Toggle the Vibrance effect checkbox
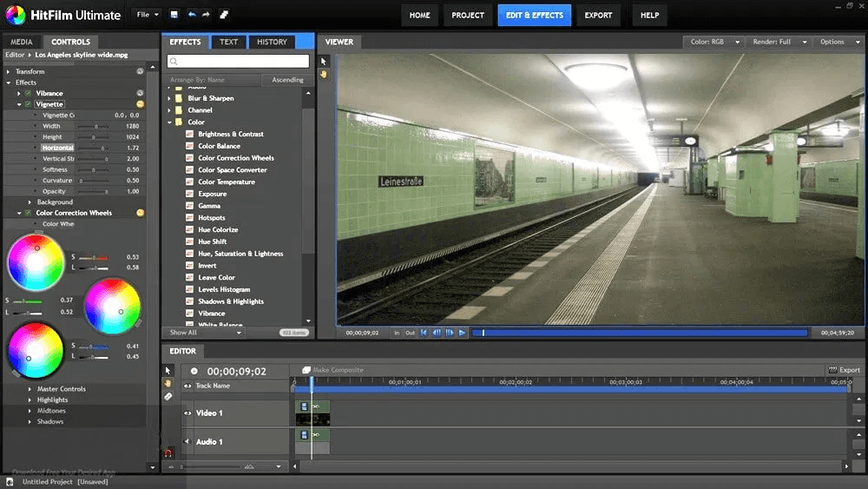Screen dimensions: 868x489 click(x=29, y=93)
